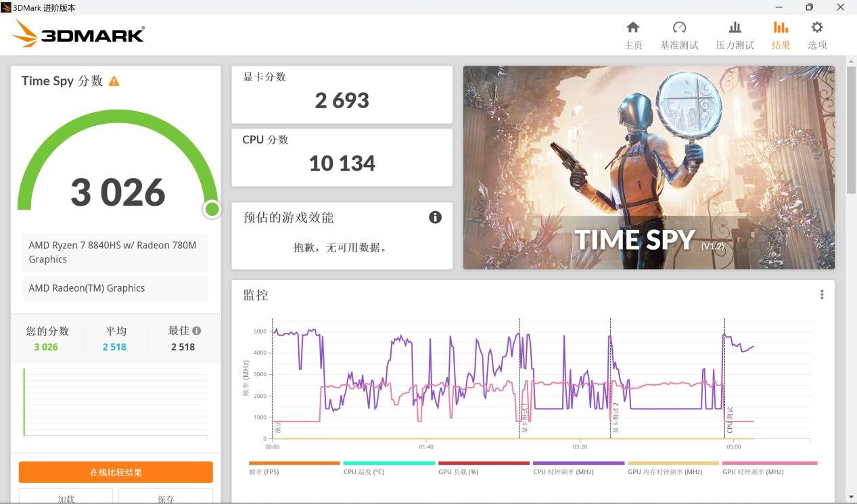Open the 压力测试 stress test icon
Viewport: 857px width, 504px height.
(x=735, y=27)
